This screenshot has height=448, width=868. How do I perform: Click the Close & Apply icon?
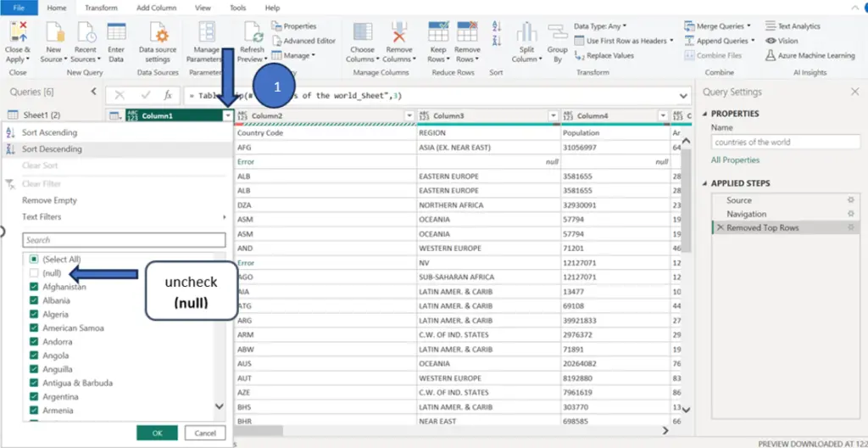pos(17,32)
